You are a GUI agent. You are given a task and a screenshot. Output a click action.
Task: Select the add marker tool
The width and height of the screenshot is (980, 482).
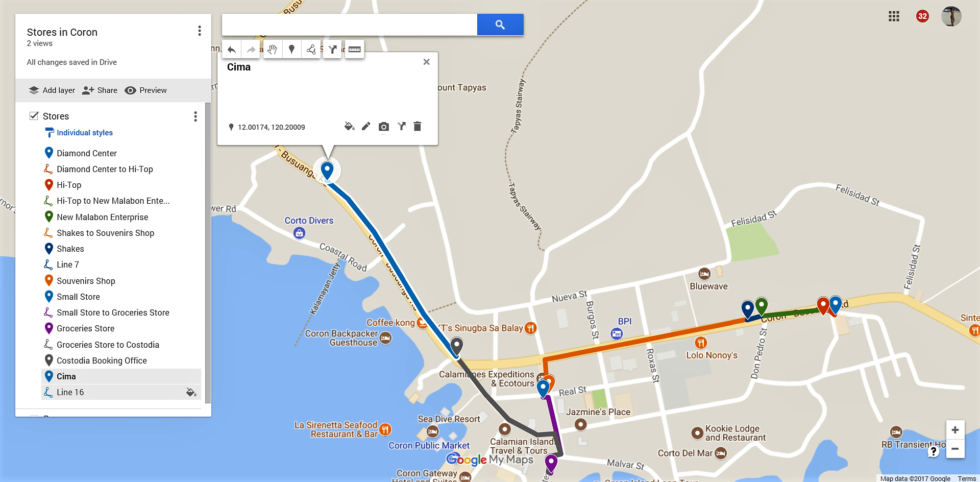pyautogui.click(x=291, y=50)
